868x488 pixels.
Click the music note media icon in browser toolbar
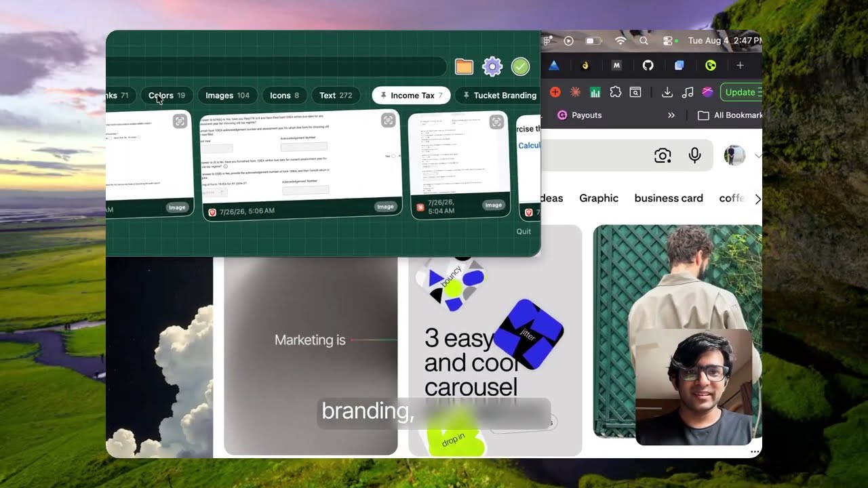pyautogui.click(x=688, y=92)
